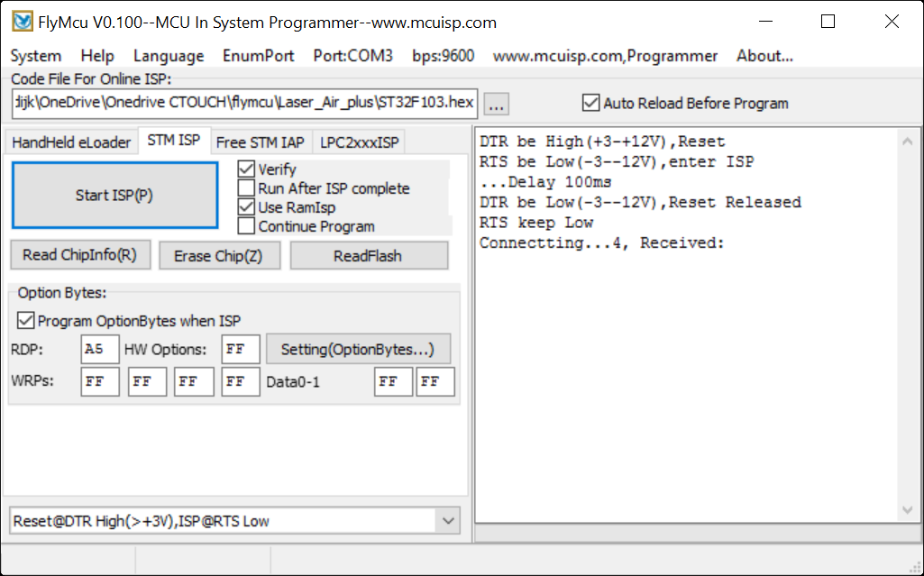Open the Reset@DTR High dropdown
This screenshot has width=924, height=576.
(x=447, y=520)
